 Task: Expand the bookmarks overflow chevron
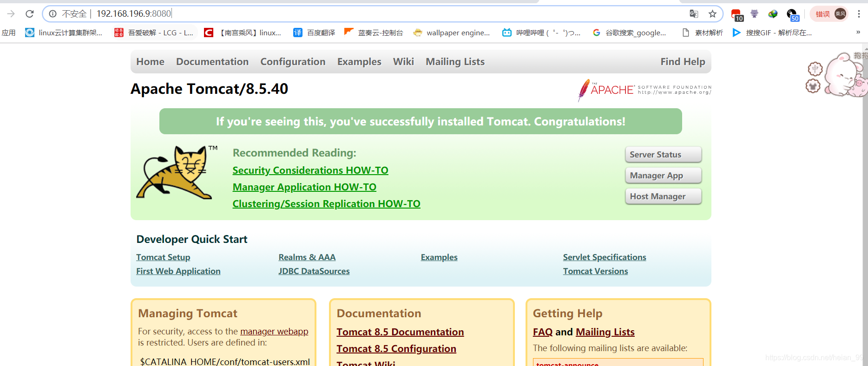858,32
